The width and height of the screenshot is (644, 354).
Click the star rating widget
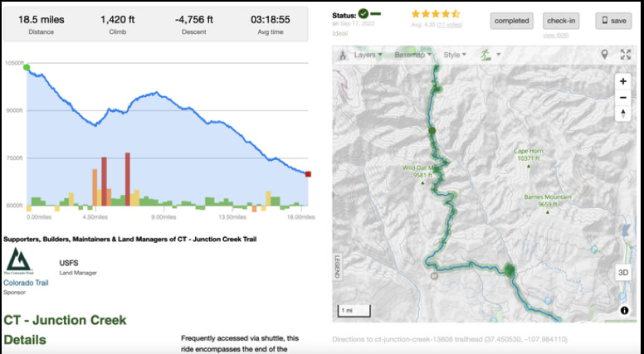[436, 14]
